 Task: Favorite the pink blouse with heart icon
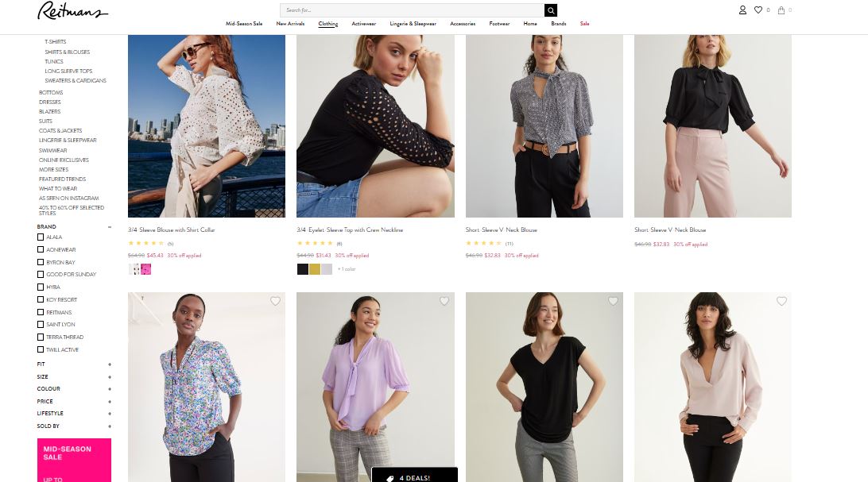click(781, 301)
